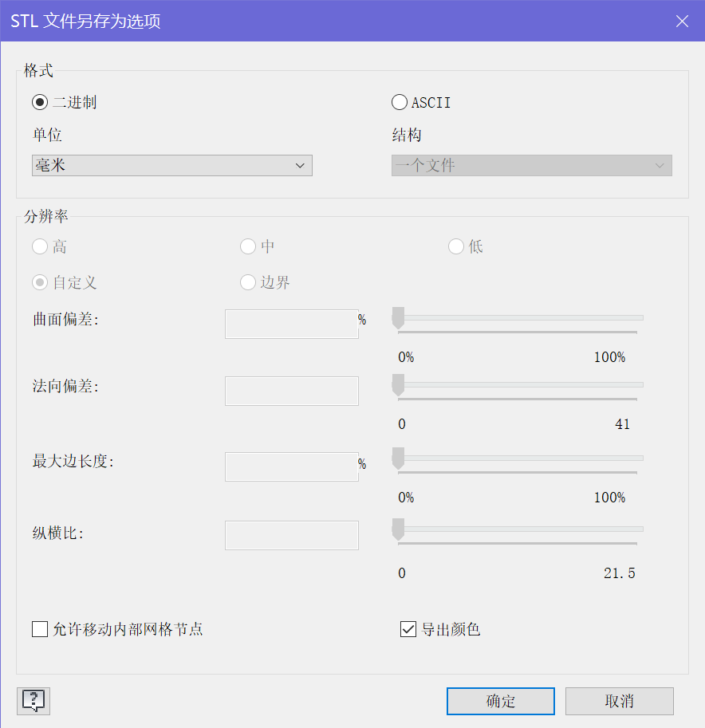The image size is (705, 728).
Task: Click the 法向偏差 slider handle
Action: (x=396, y=385)
